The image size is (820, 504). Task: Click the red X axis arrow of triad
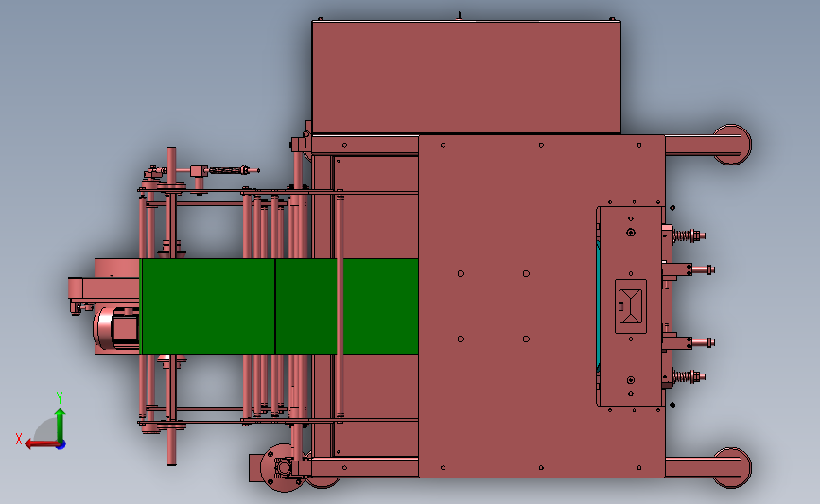coord(42,443)
